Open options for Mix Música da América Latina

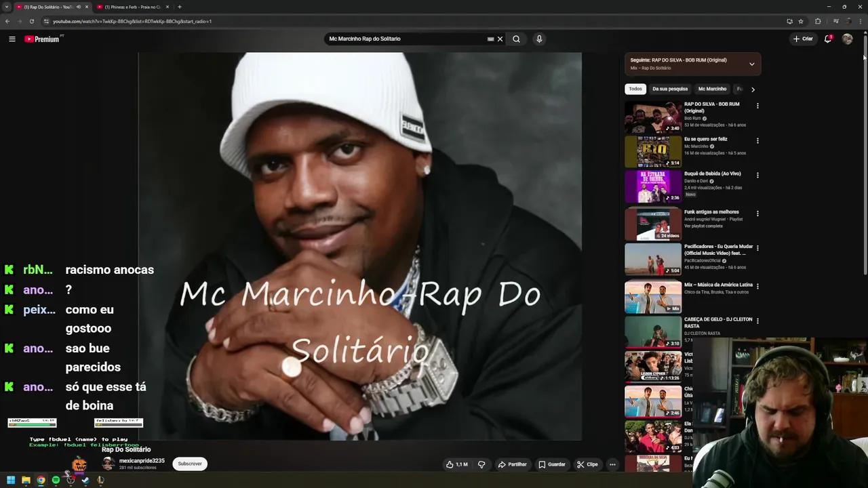[x=757, y=286]
